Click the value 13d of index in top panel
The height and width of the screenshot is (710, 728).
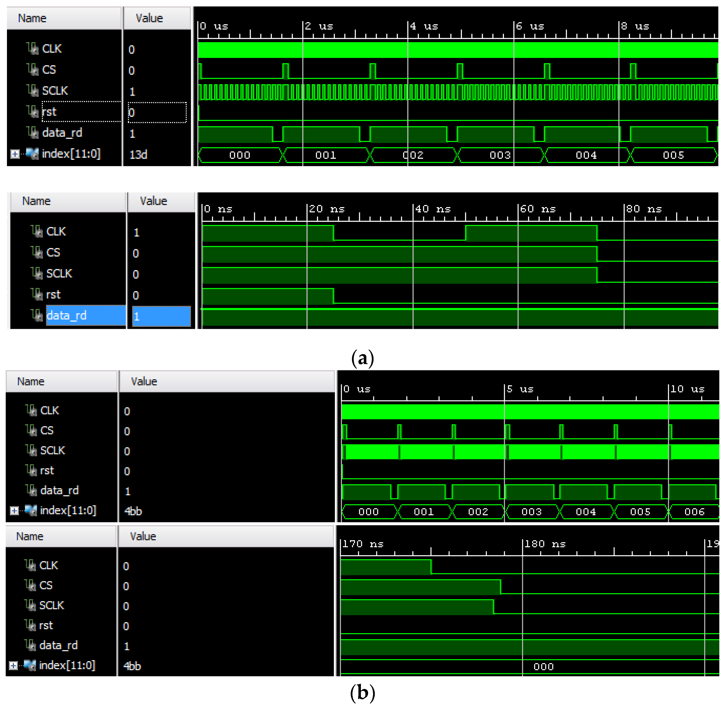click(139, 154)
